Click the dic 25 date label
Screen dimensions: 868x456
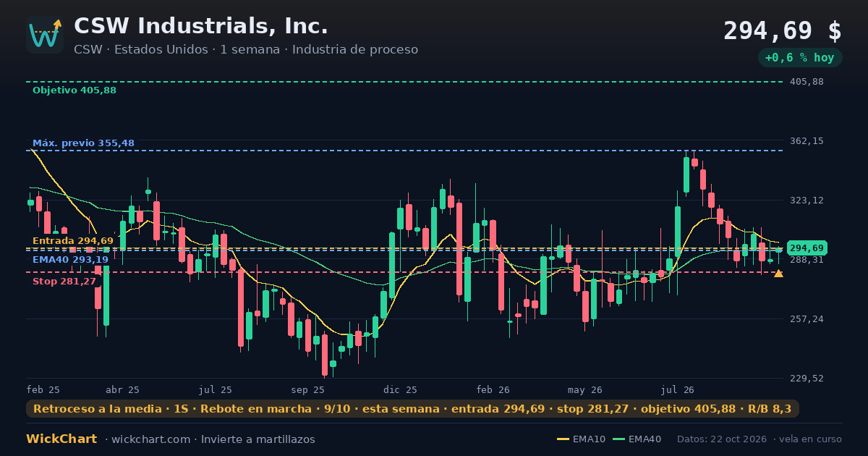point(401,390)
